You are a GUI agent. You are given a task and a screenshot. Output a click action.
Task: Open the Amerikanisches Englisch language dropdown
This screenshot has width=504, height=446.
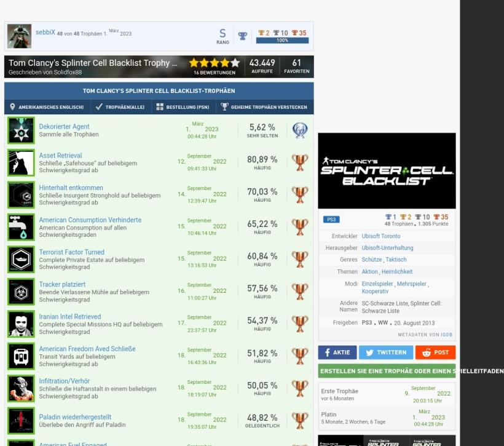click(47, 107)
